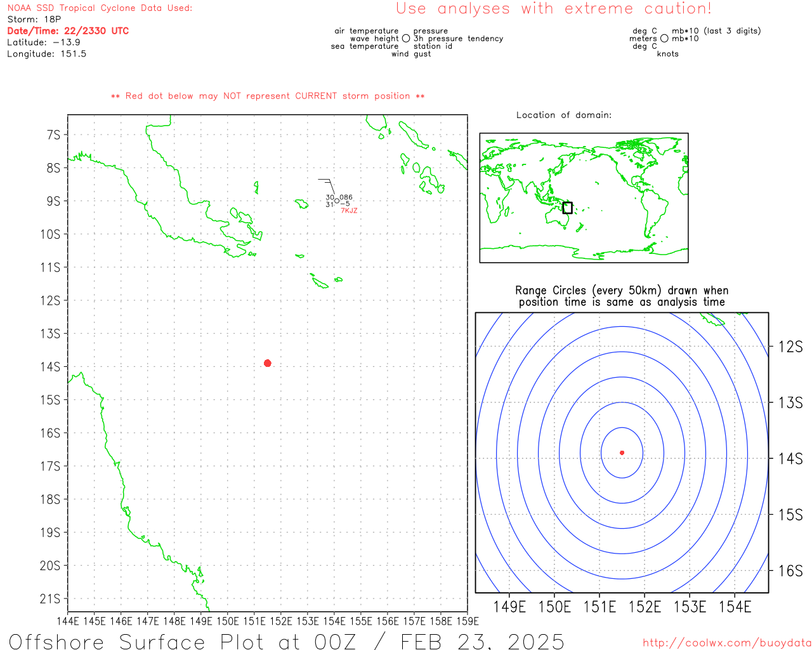Viewport: 812px width, 650px height.
Task: Click the '14S' latitude label on main map
Action: [x=50, y=367]
